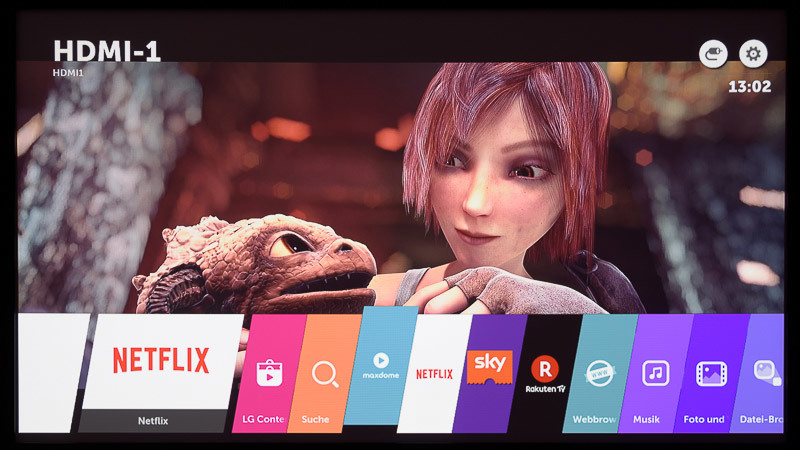Open the LG Content Store tile
This screenshot has width=800, height=450.
pos(269,373)
